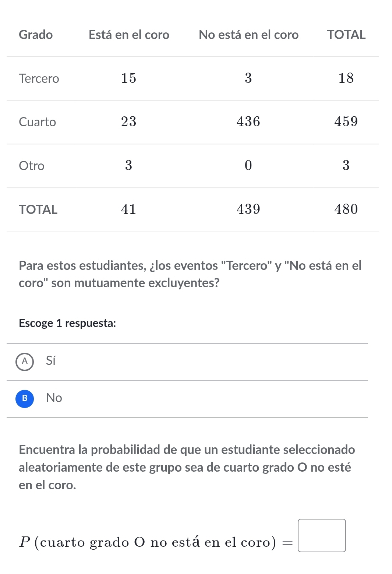Viewport: 392px width, 574px height.
Task: Click the "Está en el coro" column header
Action: point(129,35)
